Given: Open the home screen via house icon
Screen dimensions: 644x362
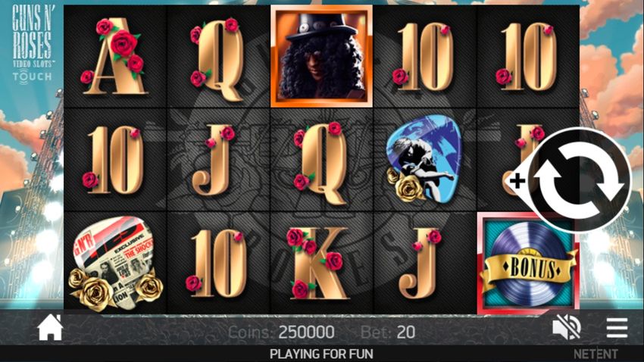Looking at the screenshot, I should point(50,327).
